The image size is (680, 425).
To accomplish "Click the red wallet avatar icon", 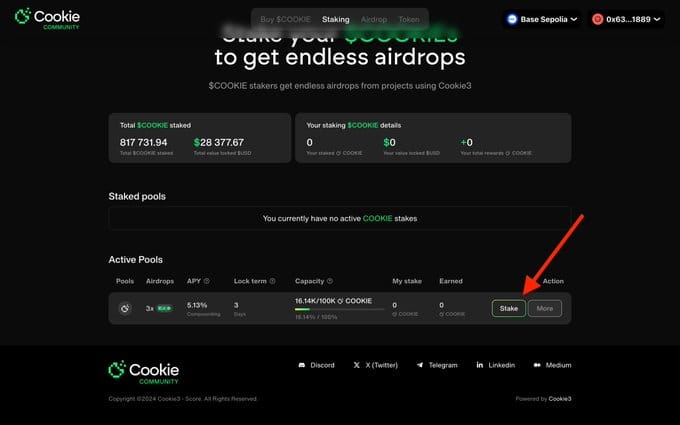I will [x=598, y=19].
